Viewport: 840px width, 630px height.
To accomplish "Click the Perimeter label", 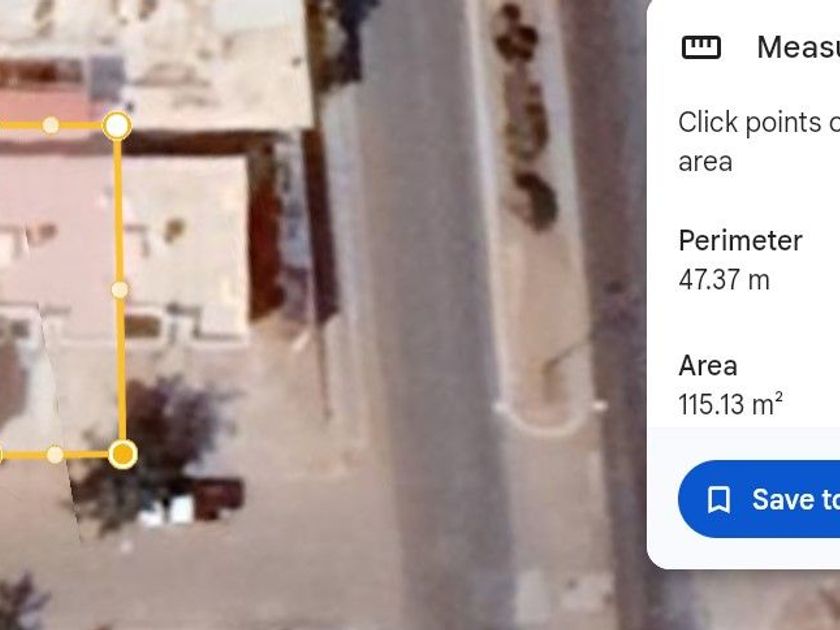I will (740, 241).
